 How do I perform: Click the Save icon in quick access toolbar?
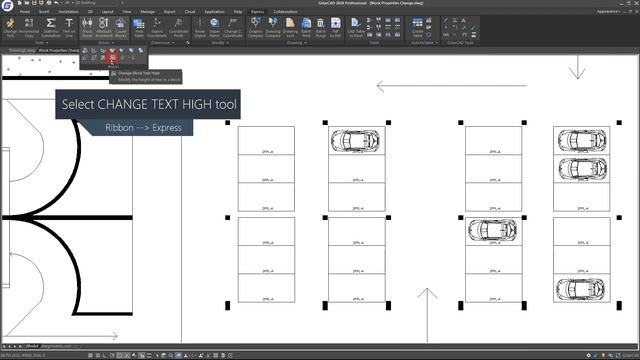34,3
